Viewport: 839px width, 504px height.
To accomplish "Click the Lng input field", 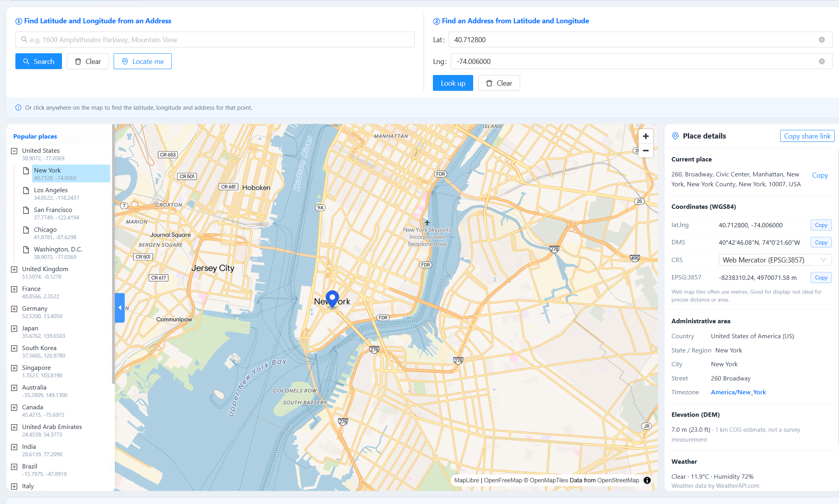I will coord(641,61).
